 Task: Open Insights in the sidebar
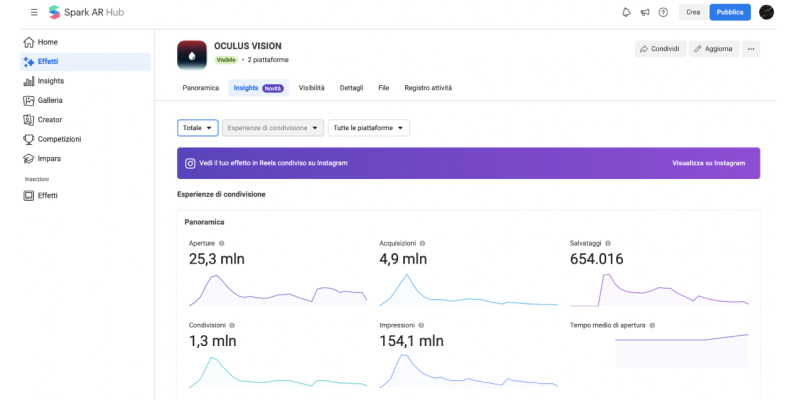(x=85, y=81)
